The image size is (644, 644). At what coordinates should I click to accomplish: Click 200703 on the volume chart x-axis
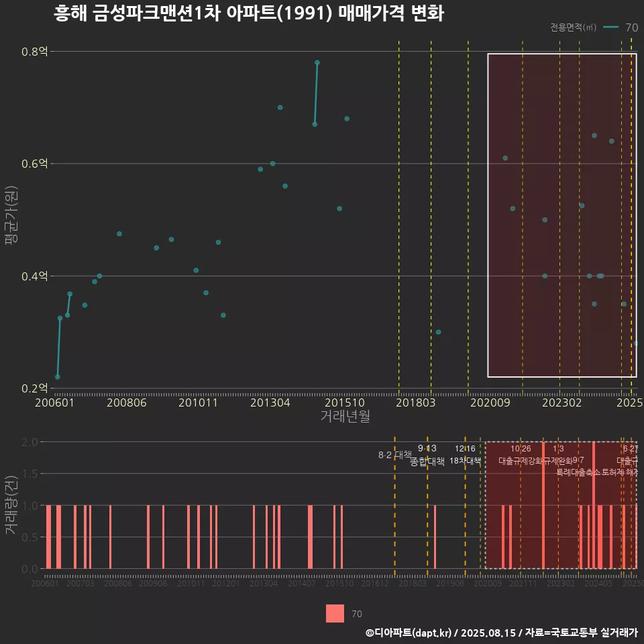coord(80,583)
